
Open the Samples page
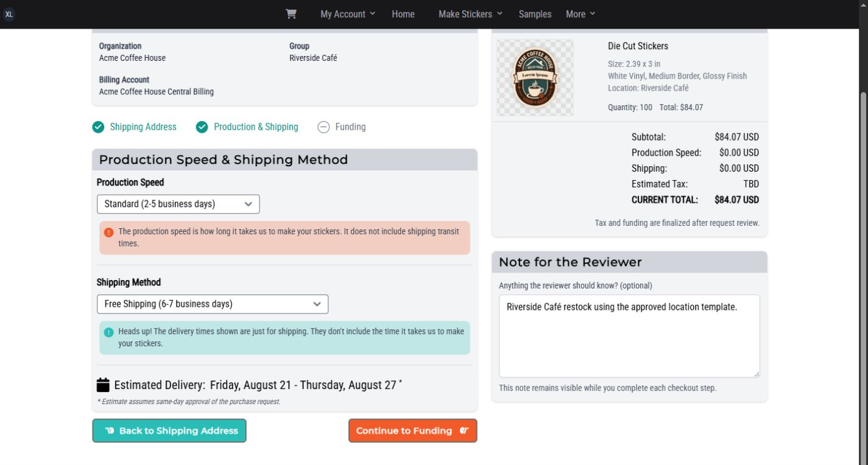point(535,14)
